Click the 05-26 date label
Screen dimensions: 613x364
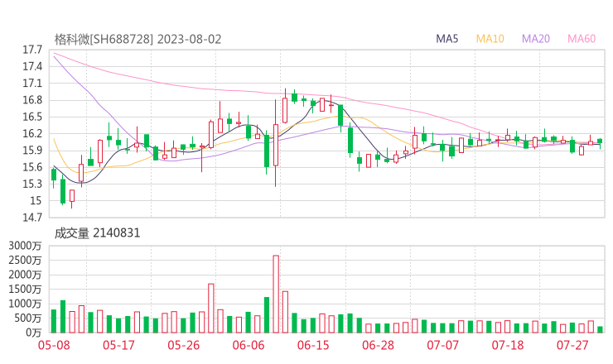click(183, 345)
